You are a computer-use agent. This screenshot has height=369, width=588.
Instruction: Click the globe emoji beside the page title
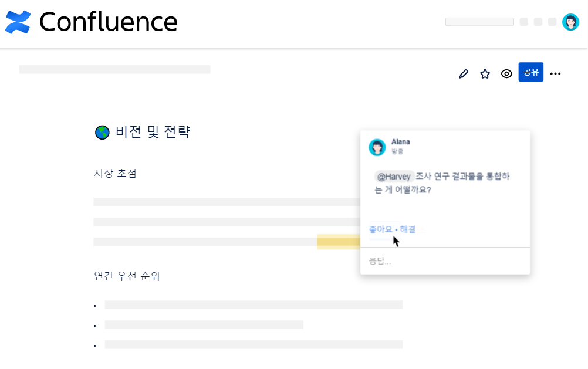coord(102,132)
